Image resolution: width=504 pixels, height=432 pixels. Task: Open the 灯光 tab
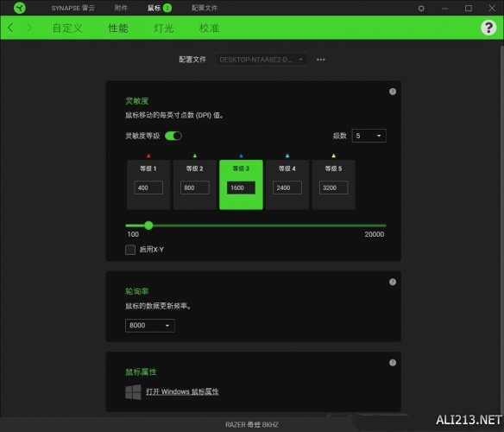[x=164, y=28]
